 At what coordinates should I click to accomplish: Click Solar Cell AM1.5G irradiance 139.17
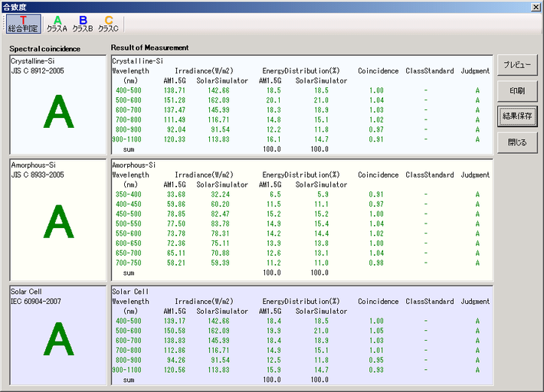pyautogui.click(x=175, y=321)
